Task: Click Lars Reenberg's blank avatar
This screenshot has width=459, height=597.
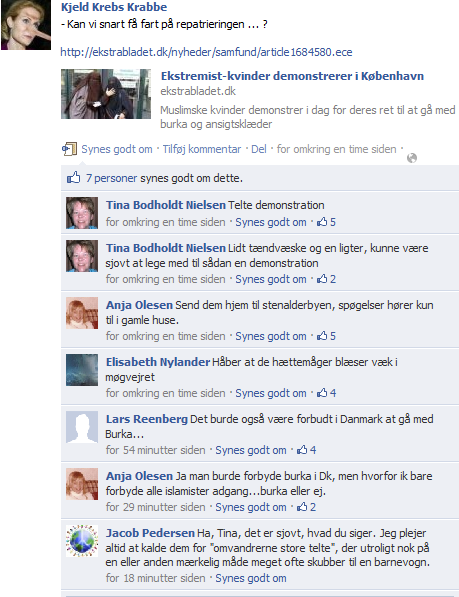Action: pos(82,427)
